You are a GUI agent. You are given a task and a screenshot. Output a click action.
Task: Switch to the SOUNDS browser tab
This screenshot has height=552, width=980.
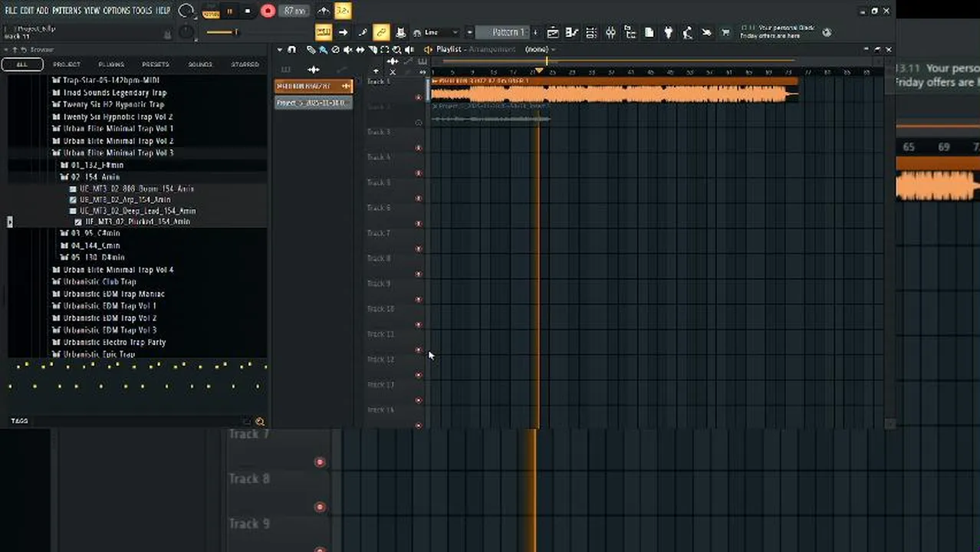[x=200, y=64]
